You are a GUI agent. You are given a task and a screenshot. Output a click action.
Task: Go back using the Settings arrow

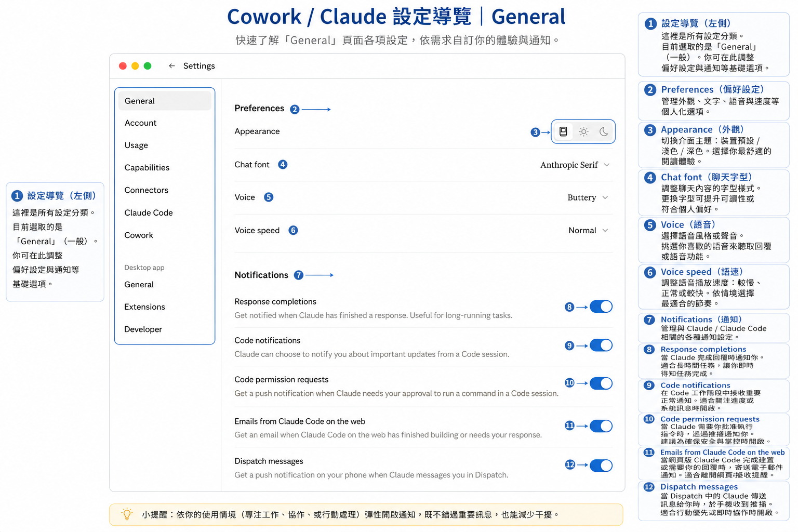tap(172, 66)
